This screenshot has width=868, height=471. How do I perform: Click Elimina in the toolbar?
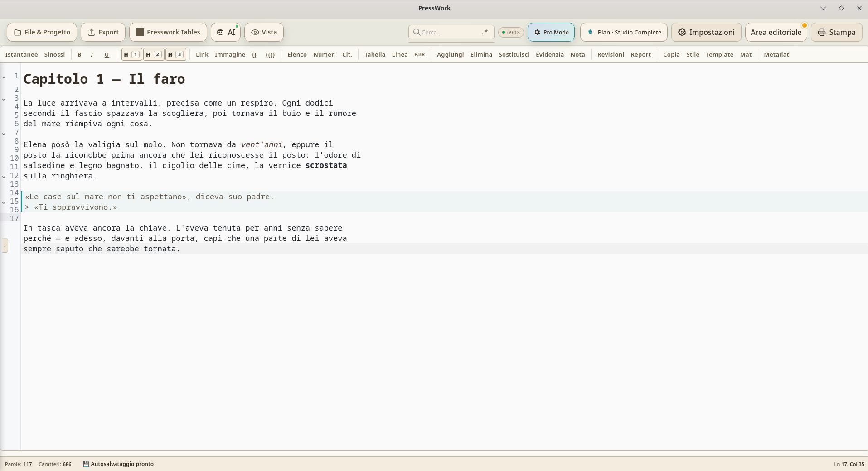481,54
